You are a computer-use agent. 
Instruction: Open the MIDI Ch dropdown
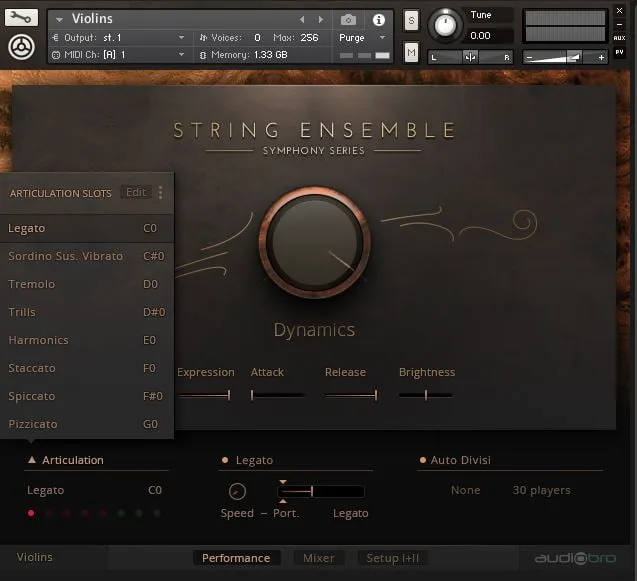[x=182, y=54]
